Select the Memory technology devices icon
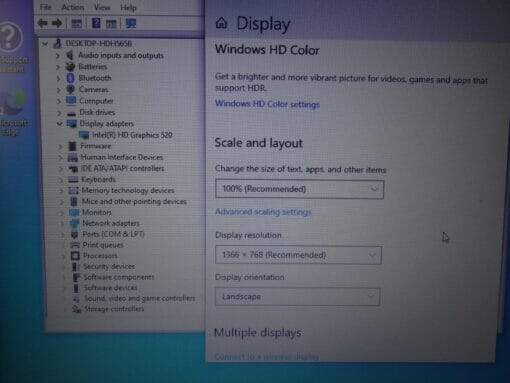The width and height of the screenshot is (510, 383). [x=73, y=190]
